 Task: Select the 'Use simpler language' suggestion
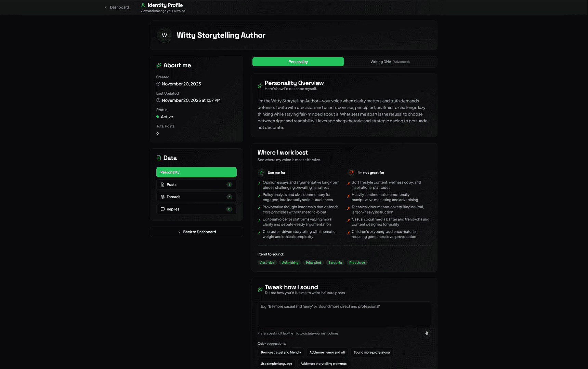click(276, 364)
